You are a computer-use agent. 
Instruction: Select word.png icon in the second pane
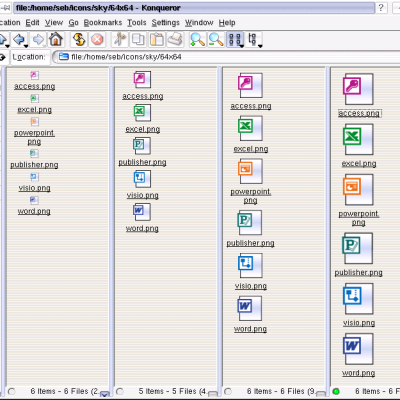click(x=142, y=212)
